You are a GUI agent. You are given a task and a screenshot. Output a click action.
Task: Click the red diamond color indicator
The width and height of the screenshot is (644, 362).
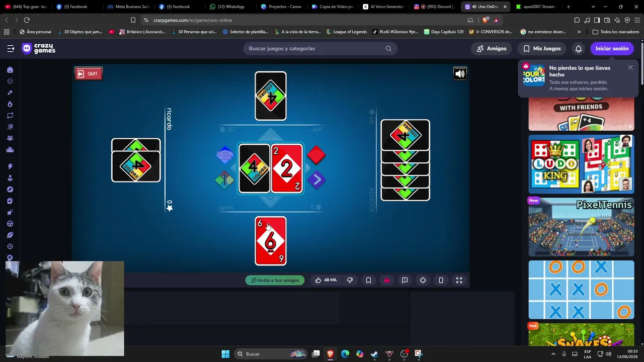pyautogui.click(x=316, y=155)
